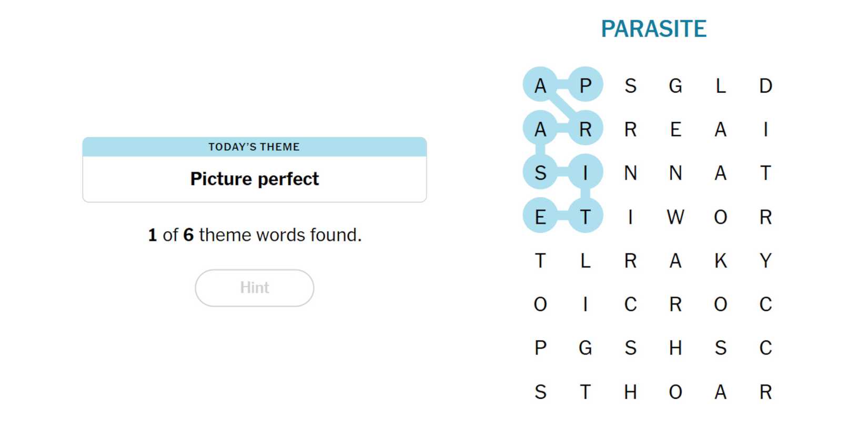Image resolution: width=868 pixels, height=434 pixels.
Task: Select the H in the bottom row
Action: pos(630,392)
